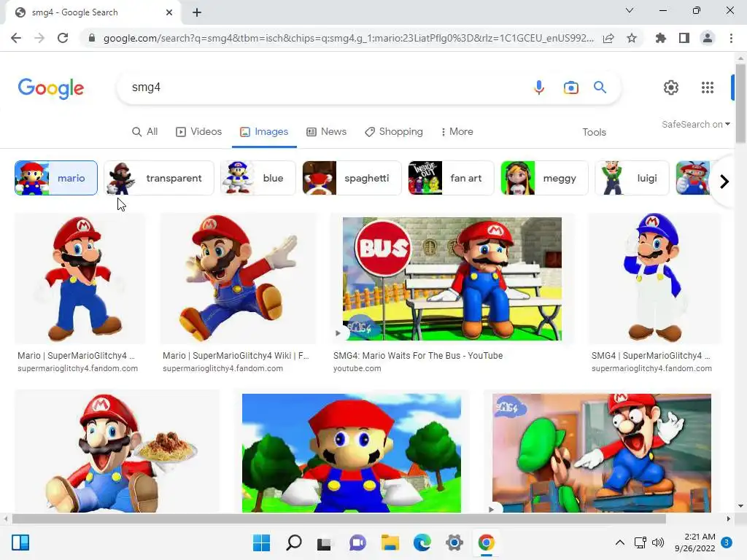Open the tab search chevron in title bar
The image size is (747, 560).
(x=630, y=10)
